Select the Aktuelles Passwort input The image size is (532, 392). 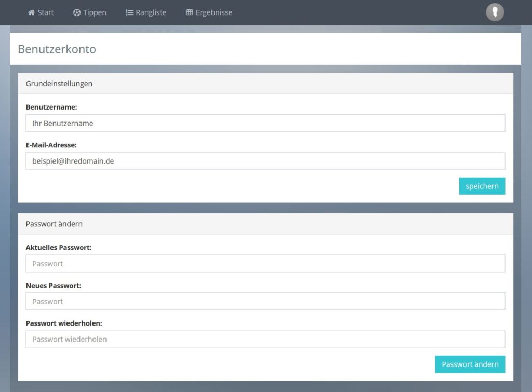click(265, 263)
